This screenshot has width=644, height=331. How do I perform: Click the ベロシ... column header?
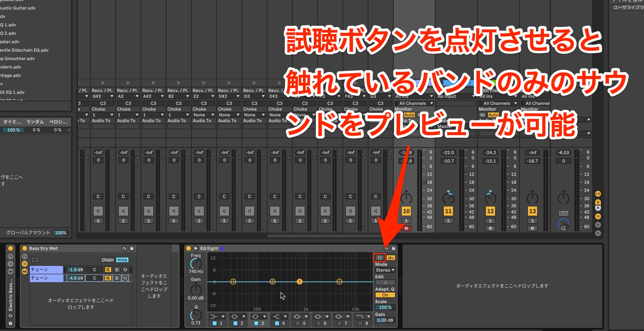click(58, 122)
